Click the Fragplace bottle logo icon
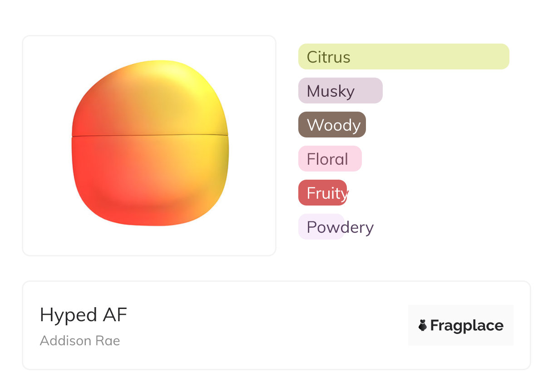This screenshot has width=553, height=392. 423,325
